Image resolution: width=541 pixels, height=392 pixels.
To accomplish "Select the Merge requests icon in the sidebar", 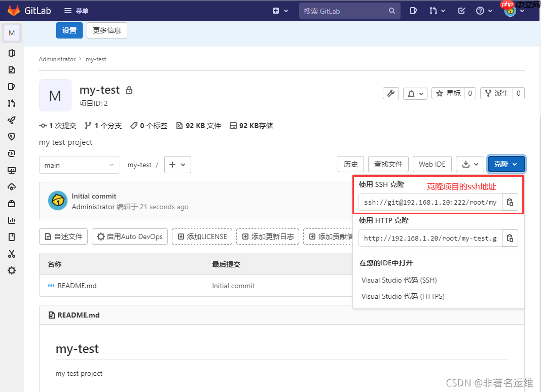I will (12, 103).
